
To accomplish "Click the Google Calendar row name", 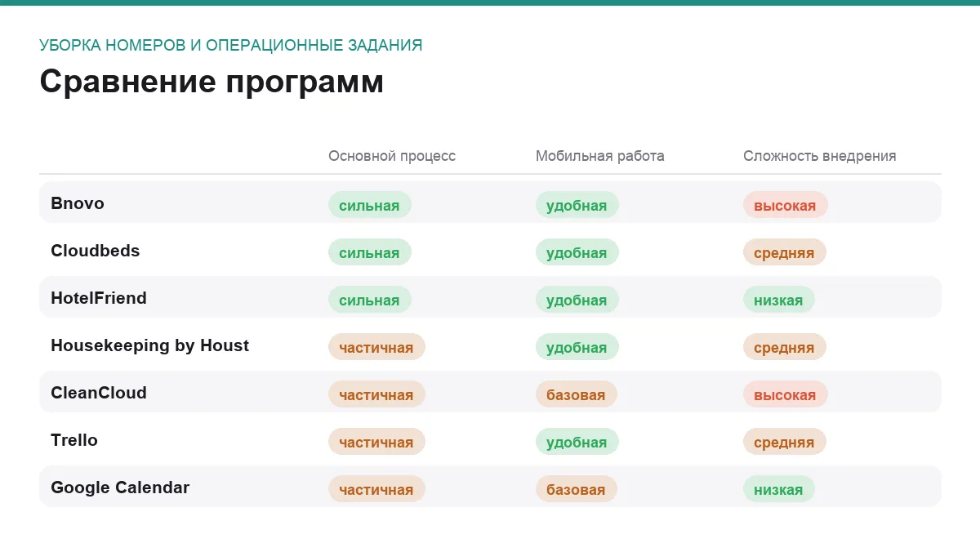I will [120, 487].
